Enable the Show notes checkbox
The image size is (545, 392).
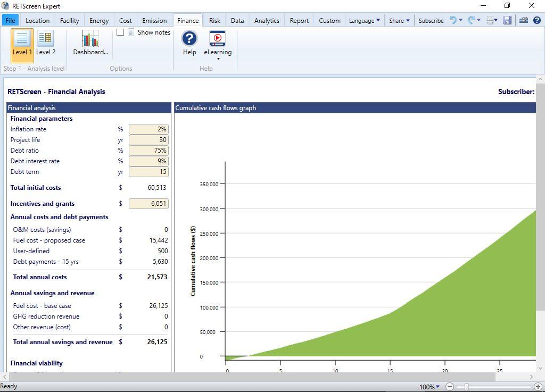[x=120, y=32]
